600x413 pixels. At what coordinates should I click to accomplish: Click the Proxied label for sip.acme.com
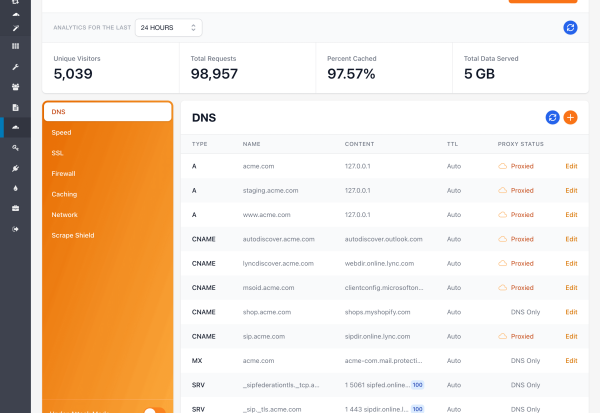pyautogui.click(x=522, y=336)
